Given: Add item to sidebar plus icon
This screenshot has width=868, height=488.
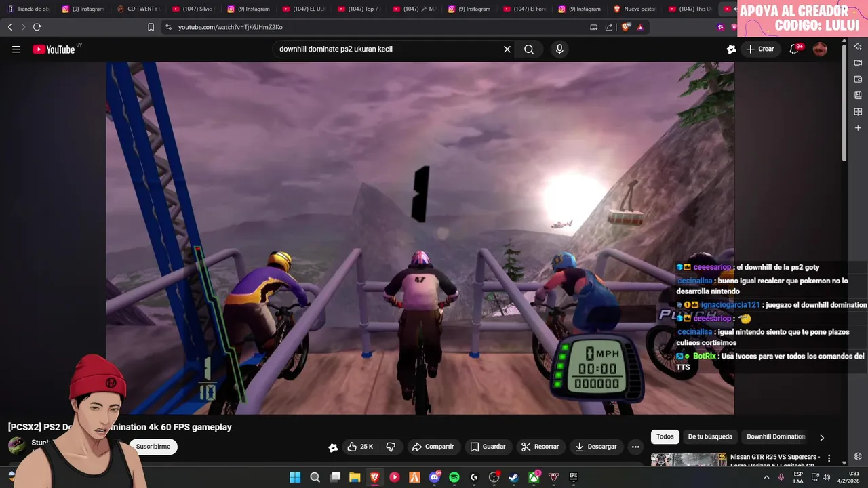Looking at the screenshot, I should click(x=858, y=128).
